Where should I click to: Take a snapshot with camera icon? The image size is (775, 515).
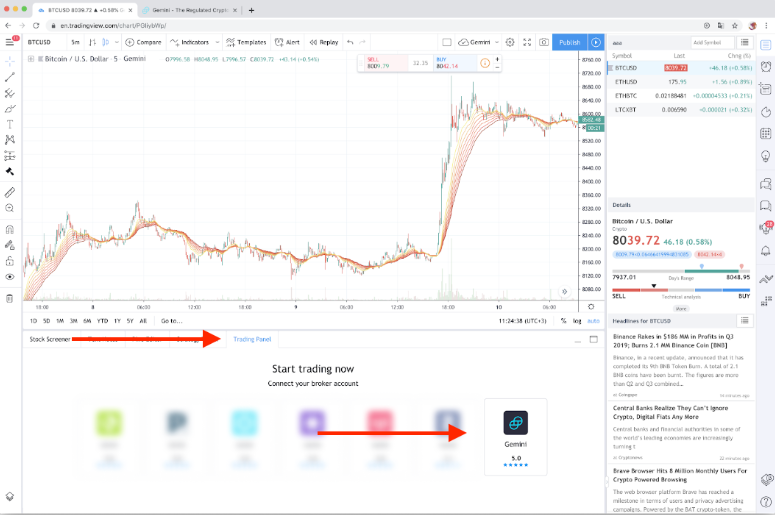click(x=544, y=43)
